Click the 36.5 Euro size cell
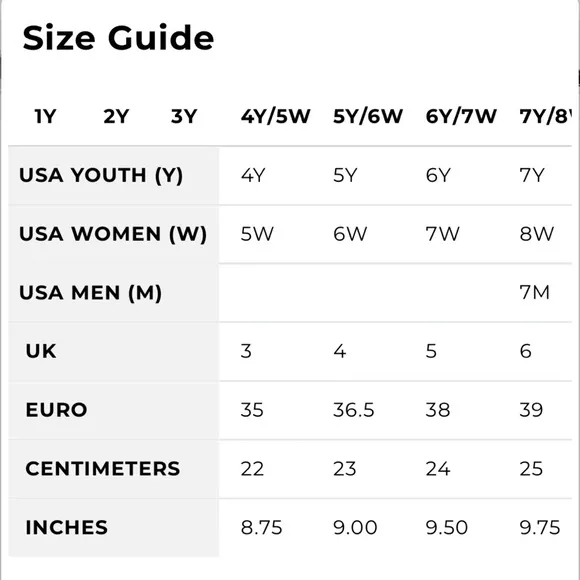This screenshot has height=580, width=580. 354,410
